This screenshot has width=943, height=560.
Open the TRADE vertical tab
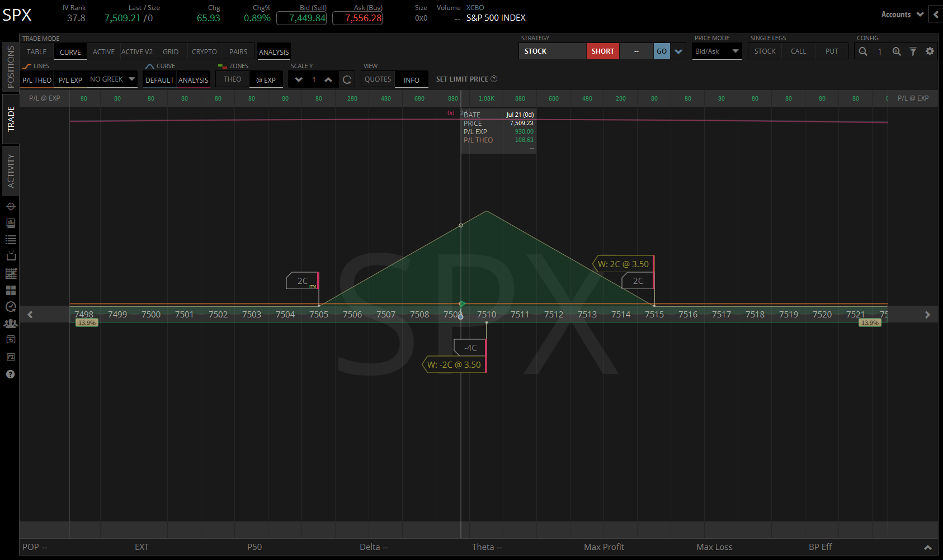[11, 119]
